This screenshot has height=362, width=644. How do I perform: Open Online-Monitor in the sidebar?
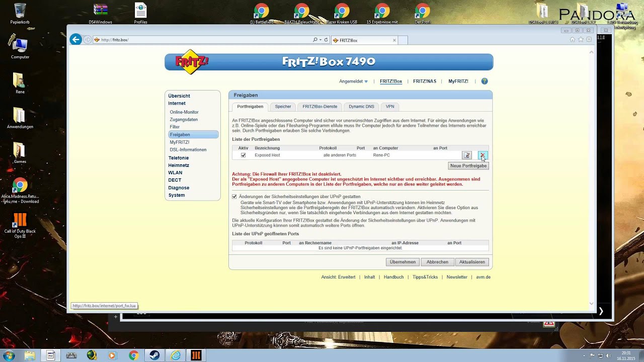pyautogui.click(x=184, y=112)
